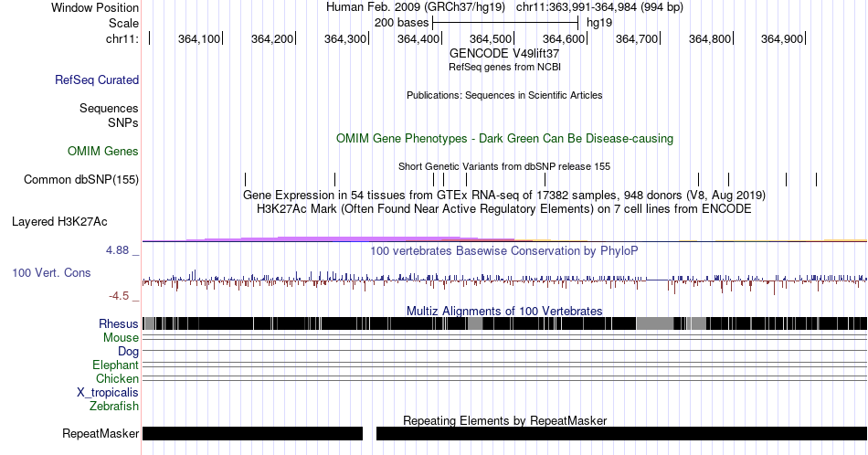
Task: Click the leftmost Common dbSNP variant tick
Action: coord(245,179)
